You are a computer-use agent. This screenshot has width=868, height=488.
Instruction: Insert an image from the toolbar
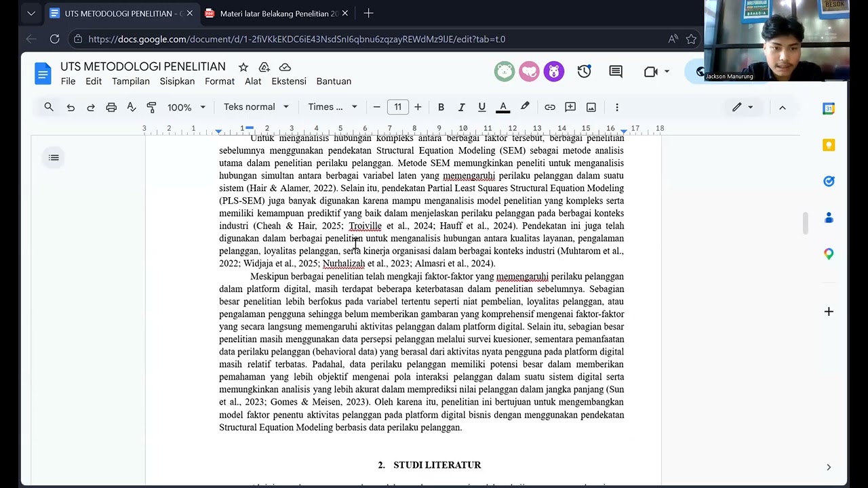click(591, 107)
